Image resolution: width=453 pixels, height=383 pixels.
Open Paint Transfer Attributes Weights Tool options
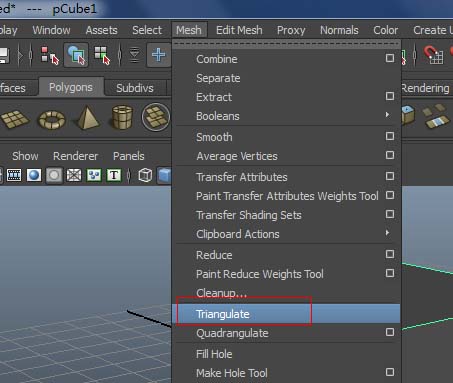coord(390,195)
